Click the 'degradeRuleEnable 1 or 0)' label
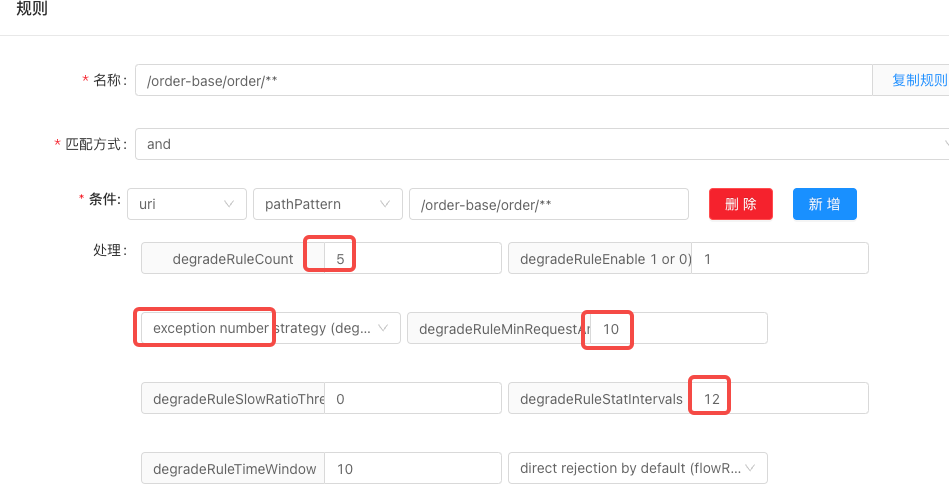Image resolution: width=949 pixels, height=493 pixels. 606,259
